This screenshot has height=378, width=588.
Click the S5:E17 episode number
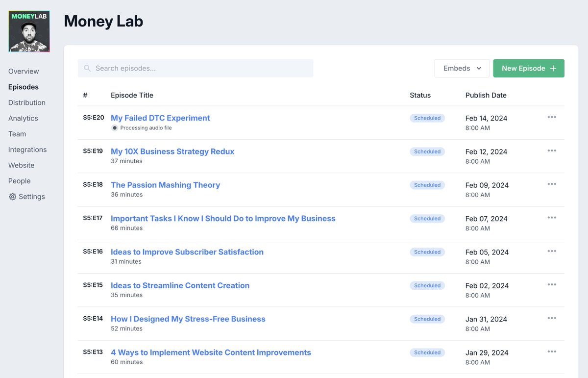[x=93, y=218]
